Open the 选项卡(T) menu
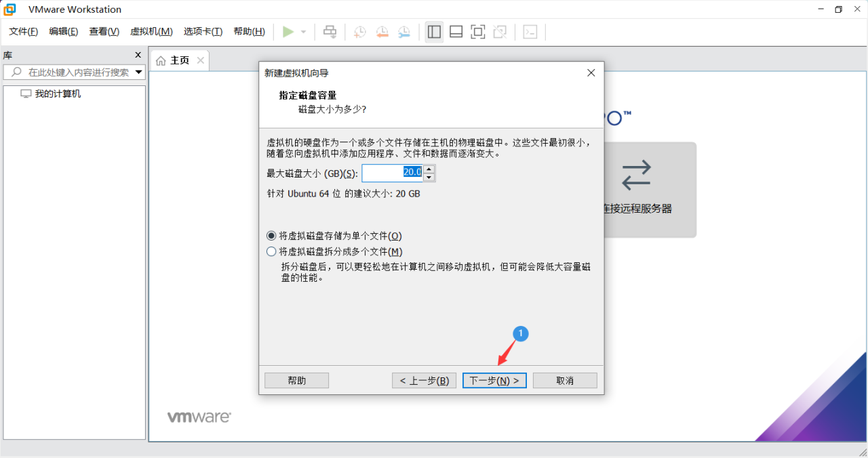This screenshot has width=868, height=458. 203,32
